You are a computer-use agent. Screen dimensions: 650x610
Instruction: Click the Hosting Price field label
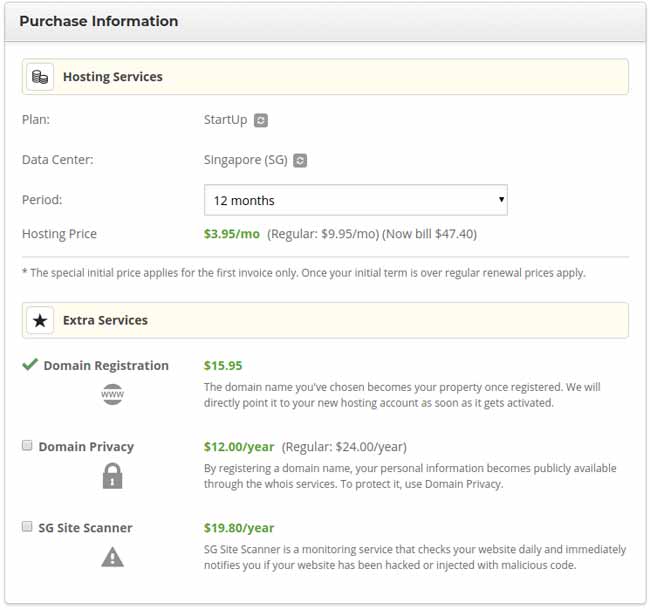point(59,234)
